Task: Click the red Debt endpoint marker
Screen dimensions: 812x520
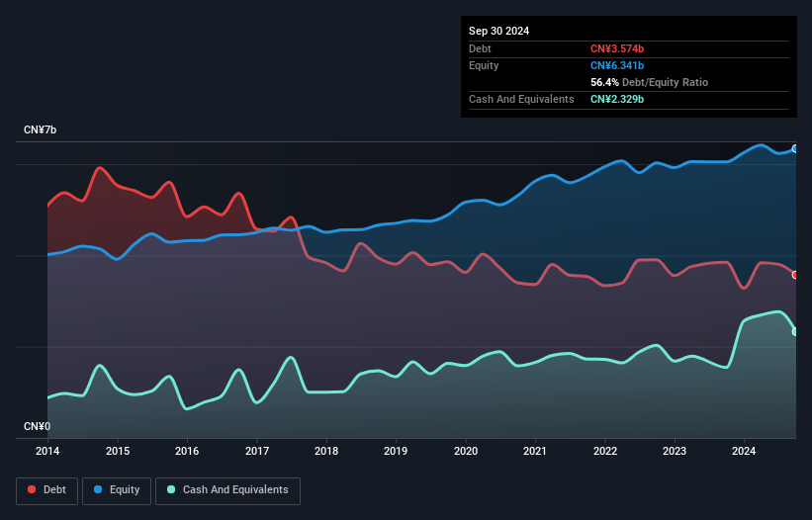Action: (x=795, y=275)
